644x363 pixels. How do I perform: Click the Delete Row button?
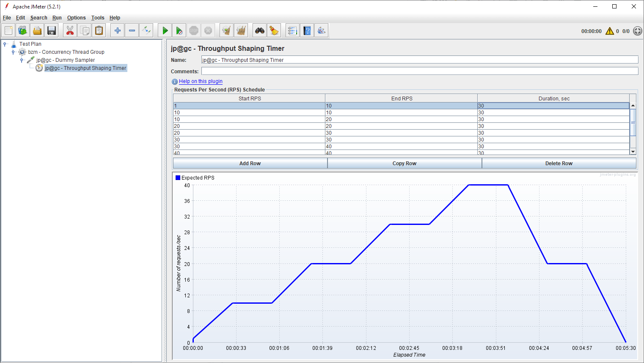point(559,163)
